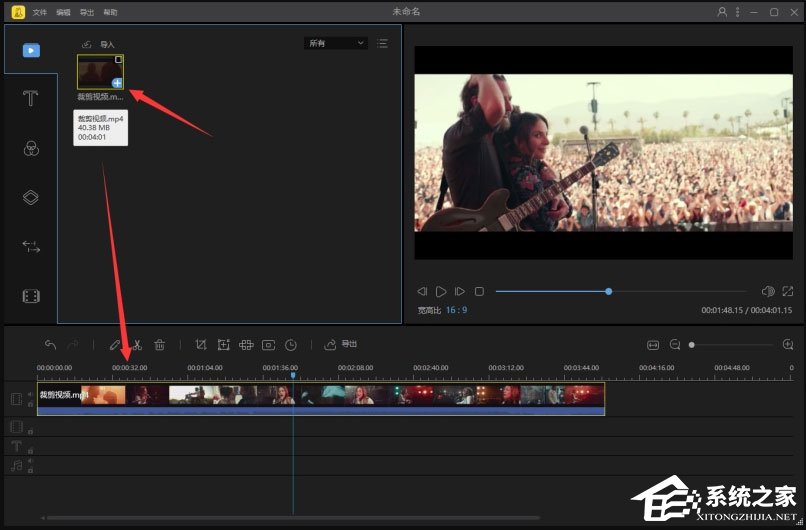Delete selected clip with trash icon
Image resolution: width=806 pixels, height=530 pixels.
[159, 344]
